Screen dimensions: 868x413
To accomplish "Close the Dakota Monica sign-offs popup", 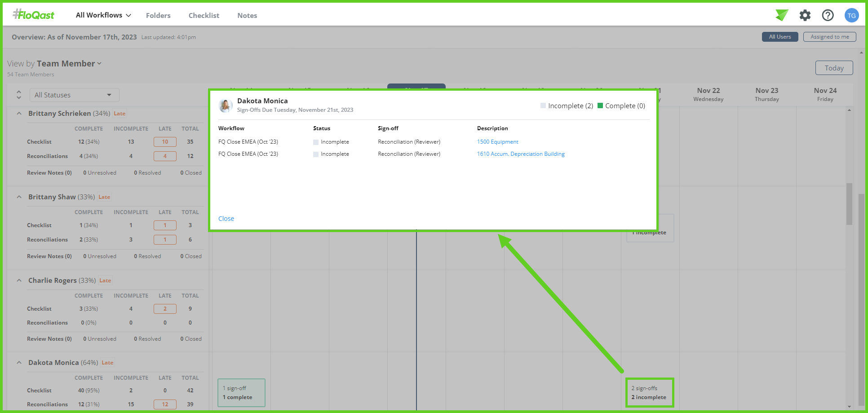I will coord(226,219).
